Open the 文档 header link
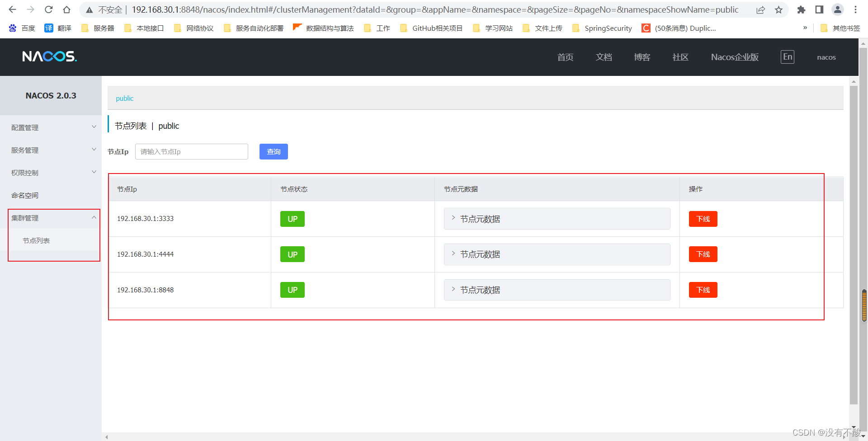868x441 pixels. pos(604,57)
